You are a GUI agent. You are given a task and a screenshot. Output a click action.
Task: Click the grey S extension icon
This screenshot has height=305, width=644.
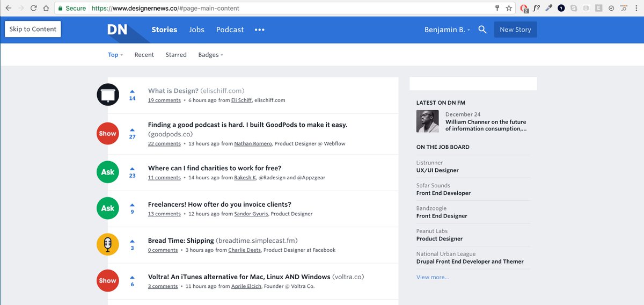click(x=574, y=9)
